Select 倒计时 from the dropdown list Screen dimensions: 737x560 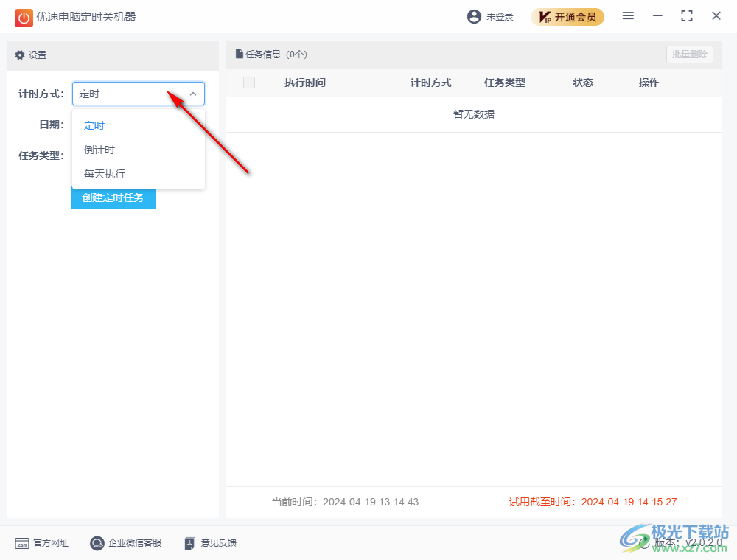click(x=99, y=150)
